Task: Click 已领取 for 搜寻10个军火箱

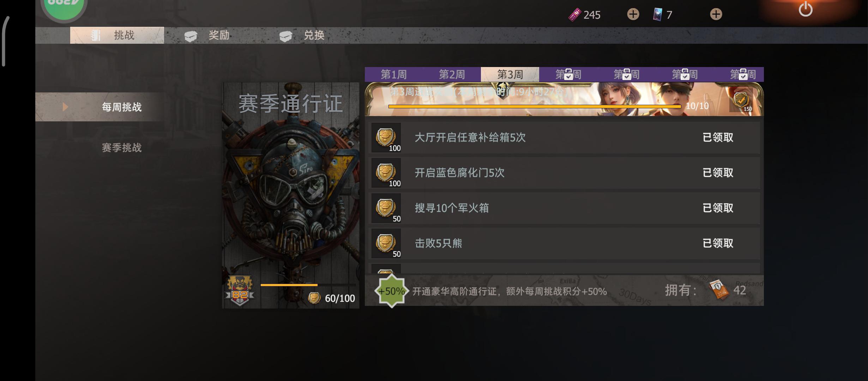Action: click(718, 208)
